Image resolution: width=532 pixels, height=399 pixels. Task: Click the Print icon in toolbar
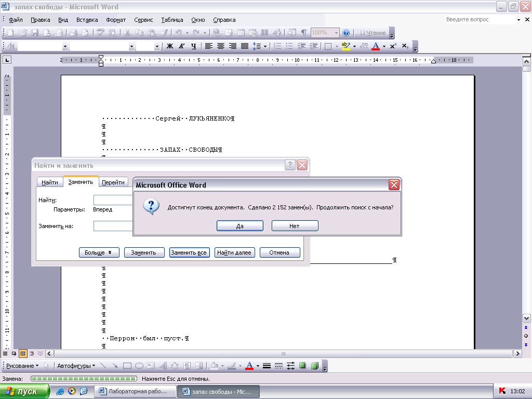73,33
